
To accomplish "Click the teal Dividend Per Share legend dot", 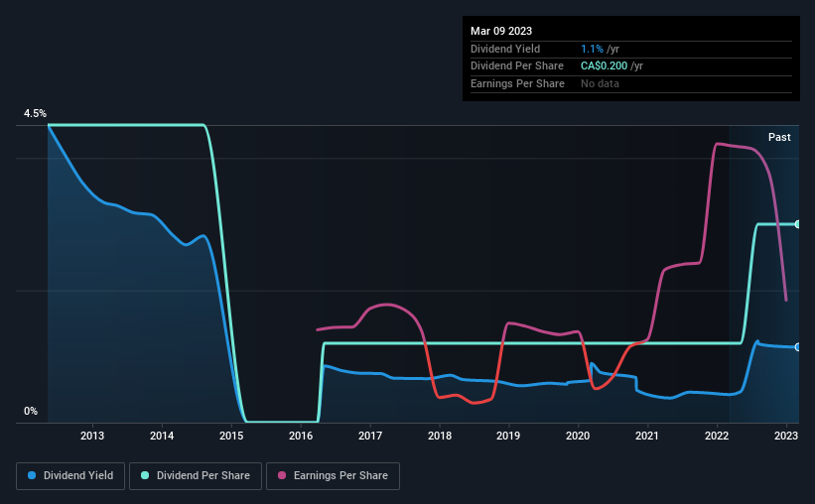I will click(145, 475).
